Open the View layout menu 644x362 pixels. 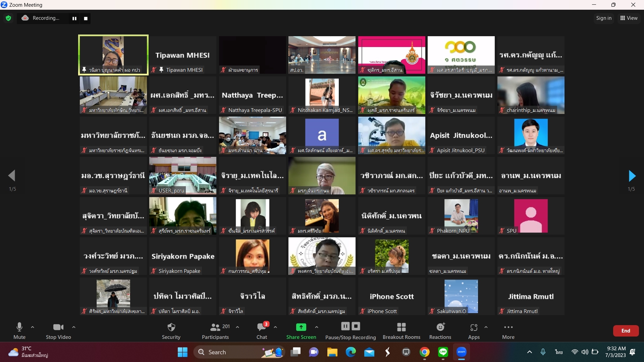pyautogui.click(x=629, y=18)
